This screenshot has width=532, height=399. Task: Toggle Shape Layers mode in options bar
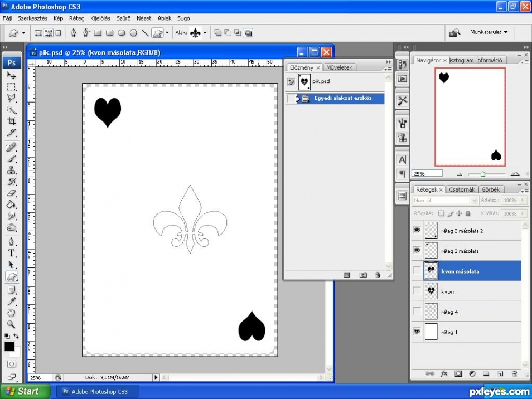(x=38, y=33)
